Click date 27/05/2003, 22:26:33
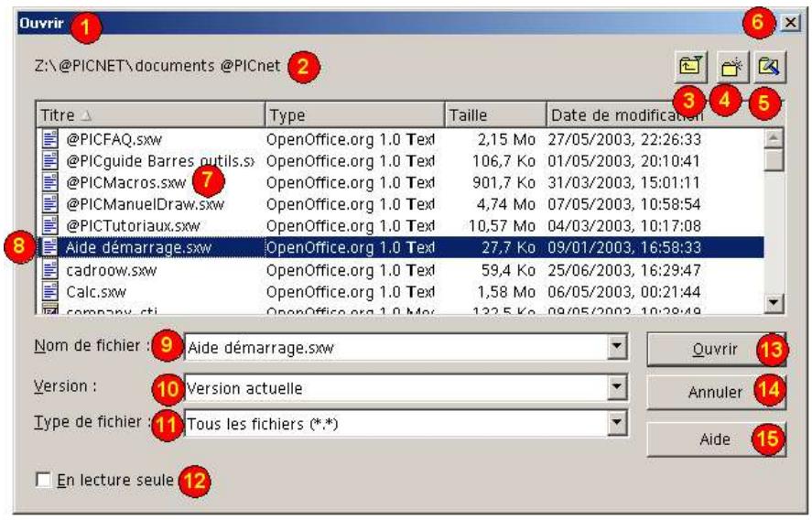The width and height of the screenshot is (812, 520). click(624, 139)
